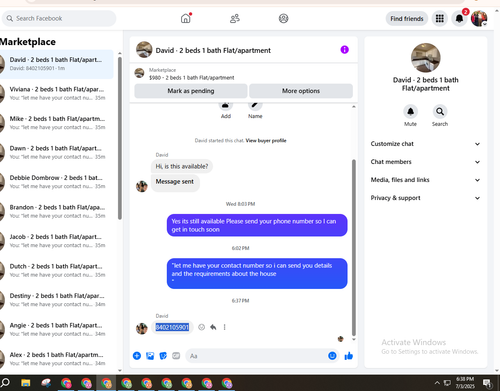Click David's large profile thumbnail in sidebar
Image resolution: width=500 pixels, height=391 pixels.
point(425,58)
